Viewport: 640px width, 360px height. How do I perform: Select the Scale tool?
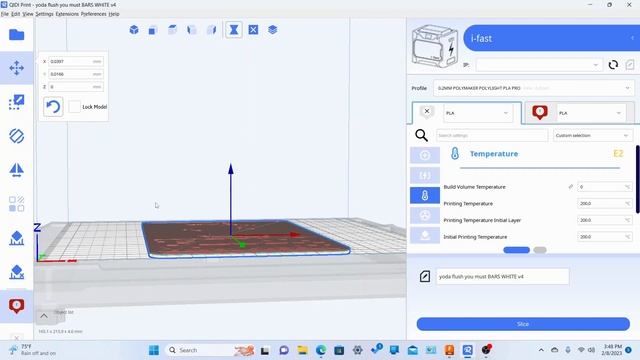tap(16, 102)
